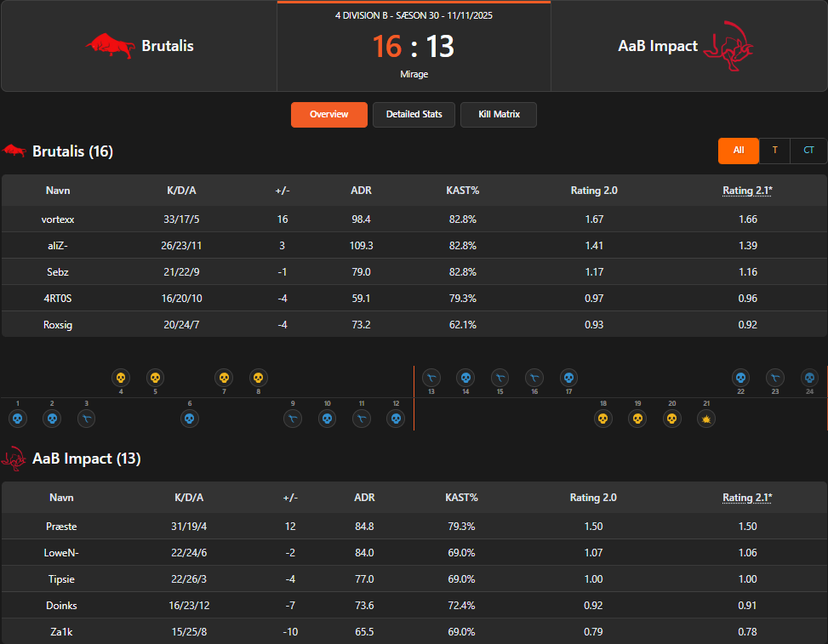The image size is (828, 644).
Task: Click the 4 DIVISION B season header text
Action: click(414, 16)
